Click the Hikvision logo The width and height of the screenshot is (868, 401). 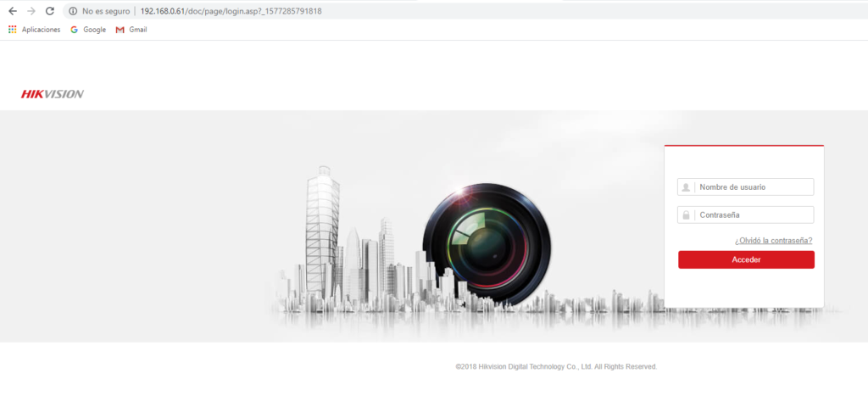[53, 94]
